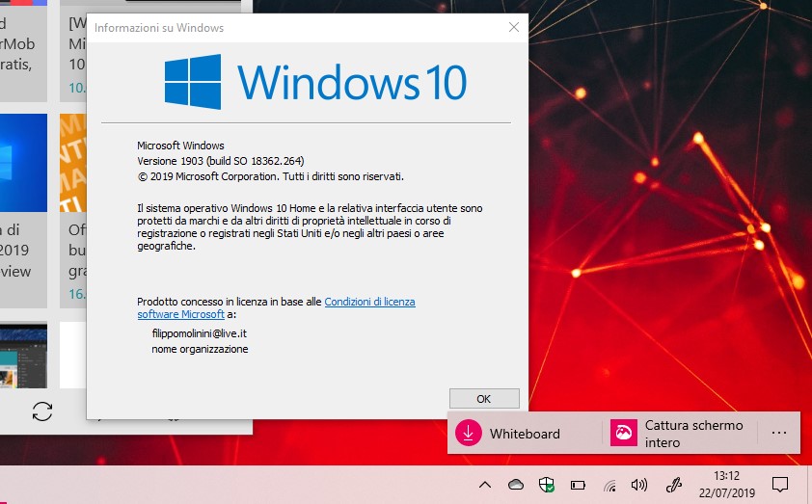The image size is (812, 504).
Task: Open the blue Windows thumbnail in background window
Action: pos(23,163)
